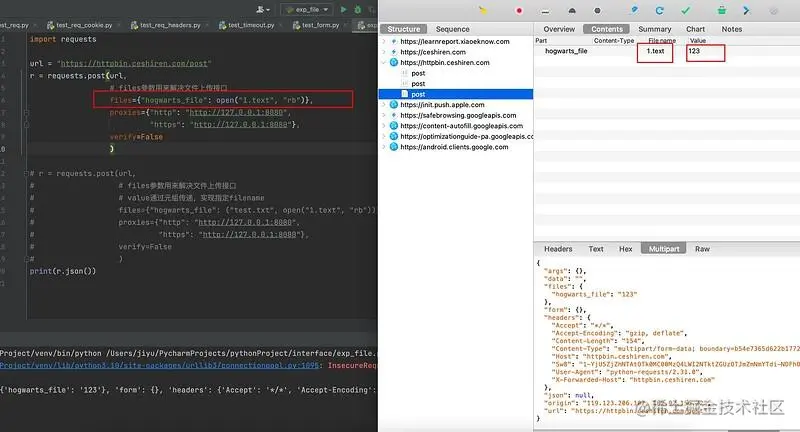Show the response Hex tab
800x432 pixels.
[x=626, y=249]
